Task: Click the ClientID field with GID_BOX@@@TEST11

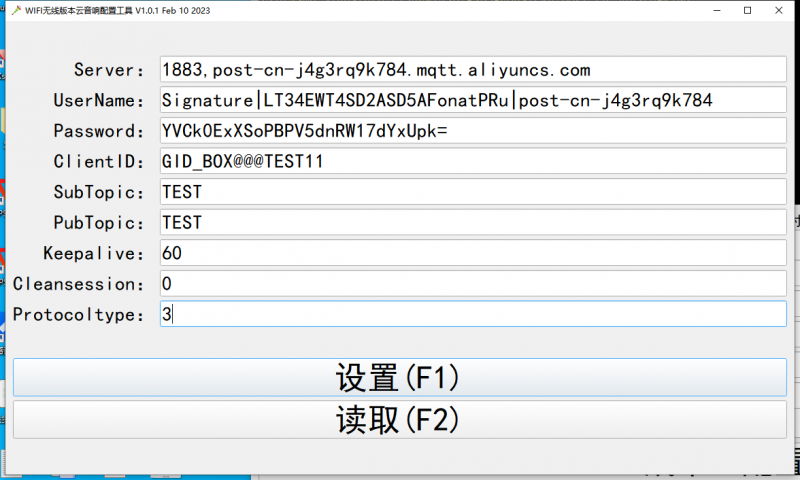Action: 473,162
